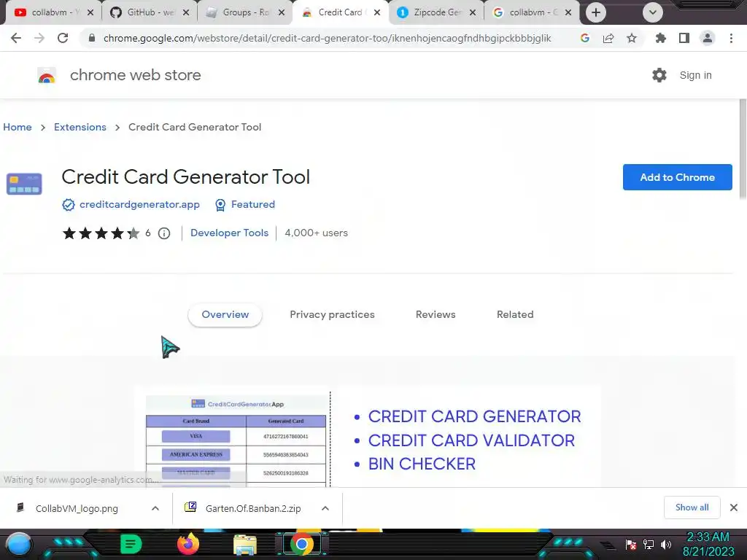747x560 pixels.
Task: Reload the current page
Action: click(63, 38)
